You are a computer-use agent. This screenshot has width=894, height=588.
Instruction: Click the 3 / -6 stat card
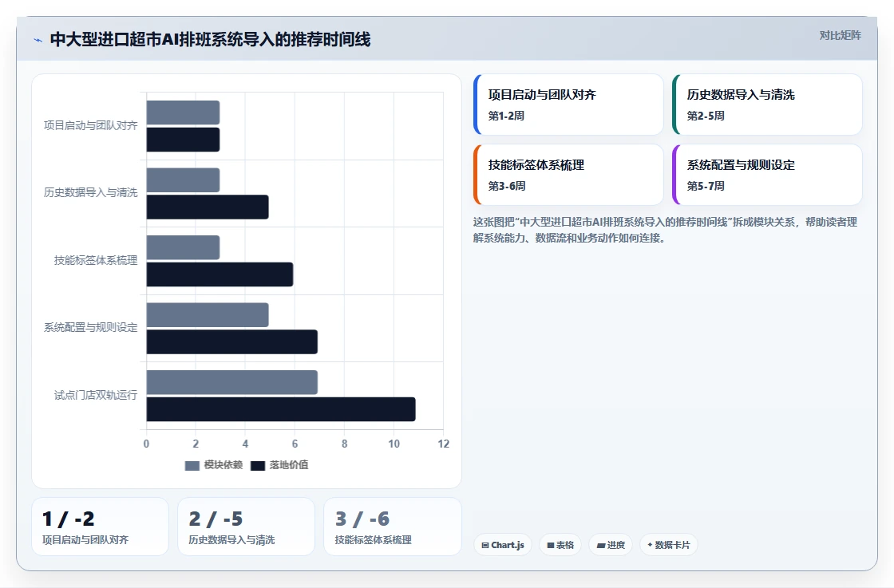[392, 527]
